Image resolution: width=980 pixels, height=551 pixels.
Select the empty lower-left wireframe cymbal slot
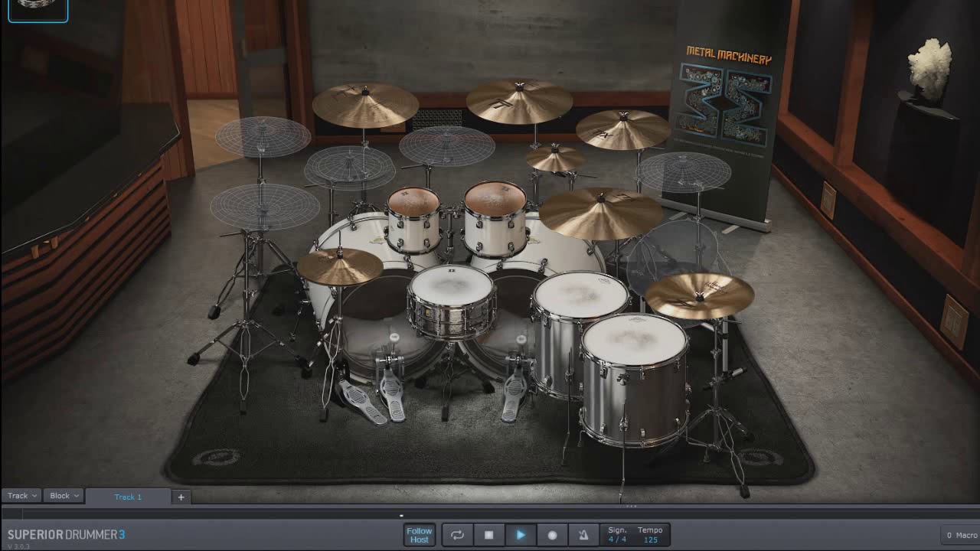pos(265,207)
